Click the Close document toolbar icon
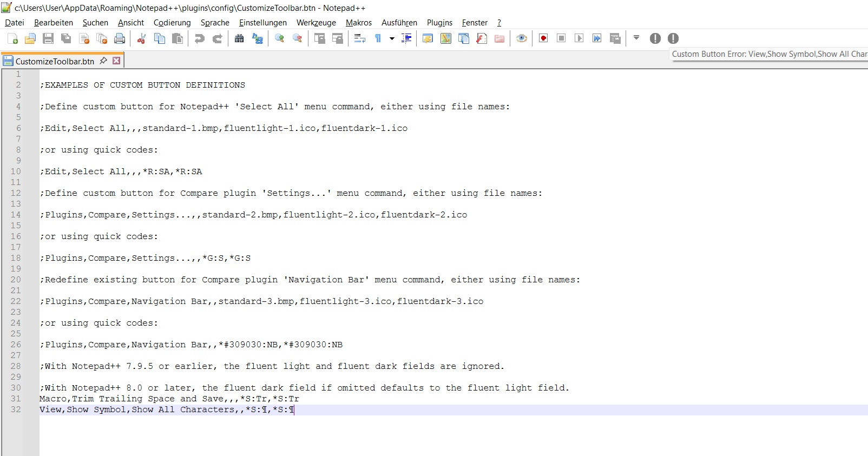The width and height of the screenshot is (868, 456). click(x=84, y=38)
